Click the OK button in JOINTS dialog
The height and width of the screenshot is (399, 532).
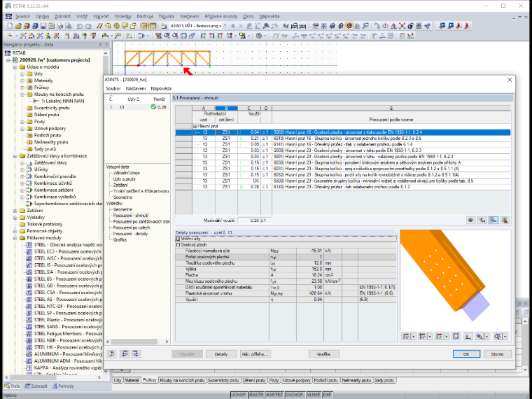[x=466, y=354]
